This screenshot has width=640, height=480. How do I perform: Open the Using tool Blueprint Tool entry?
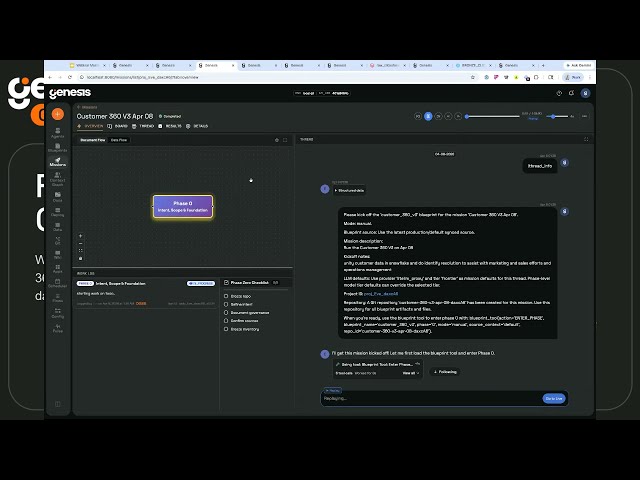coord(377,364)
